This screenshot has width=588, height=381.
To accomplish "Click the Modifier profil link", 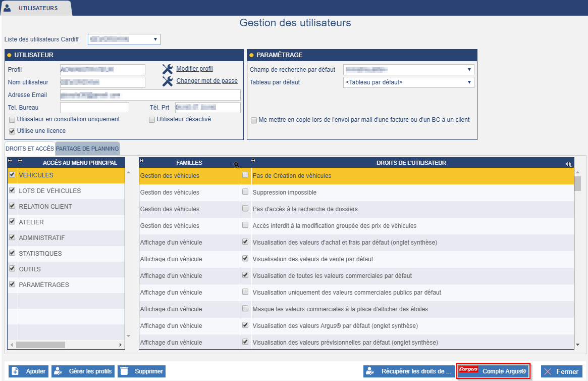I will tap(195, 69).
